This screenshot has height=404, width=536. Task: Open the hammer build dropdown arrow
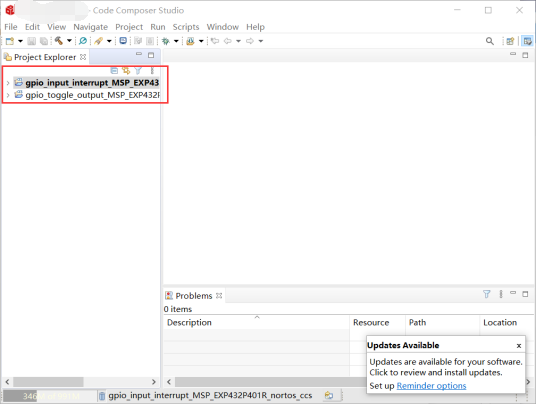tap(69, 41)
